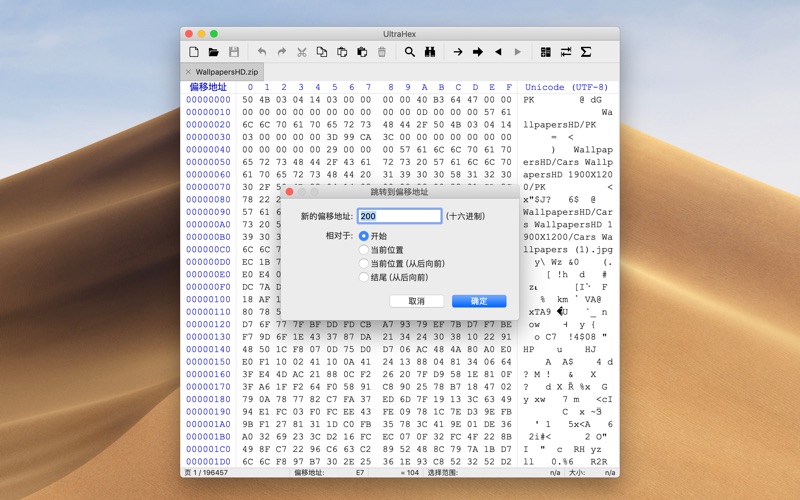Viewport: 800px width, 500px height.
Task: Click the decoded text 'apersHD 1900X120'
Action: (568, 174)
